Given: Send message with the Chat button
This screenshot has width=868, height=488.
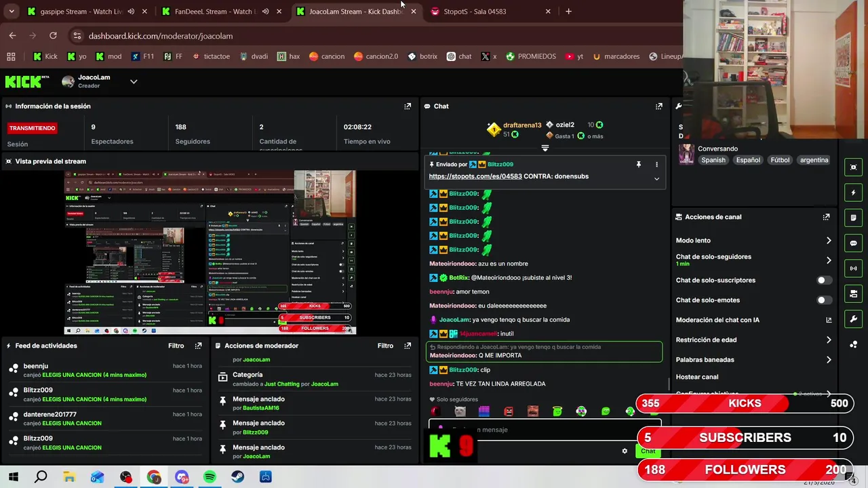Looking at the screenshot, I should click(x=648, y=451).
